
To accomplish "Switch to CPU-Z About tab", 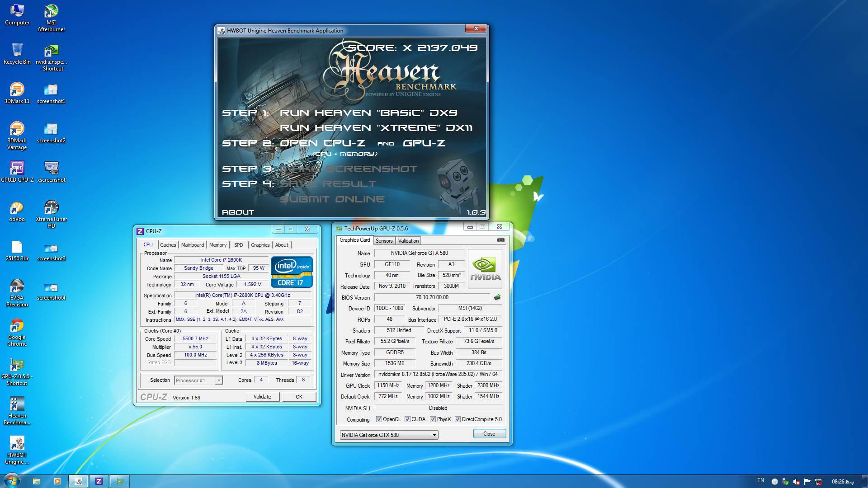I will [282, 245].
